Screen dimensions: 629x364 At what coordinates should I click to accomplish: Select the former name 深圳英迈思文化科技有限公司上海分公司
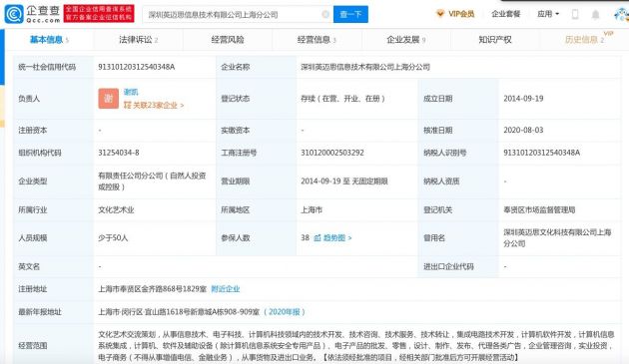[557, 237]
